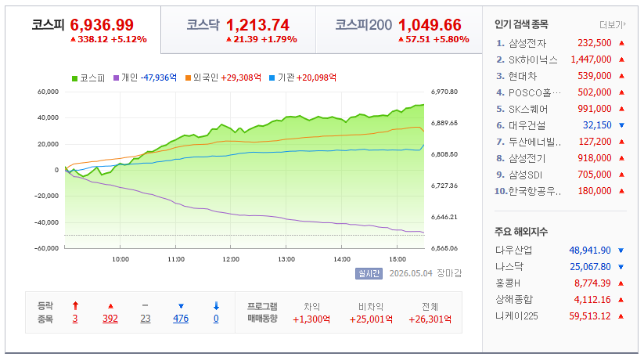Open the 23 unchanged stocks link
This screenshot has width=644, height=357.
point(146,319)
